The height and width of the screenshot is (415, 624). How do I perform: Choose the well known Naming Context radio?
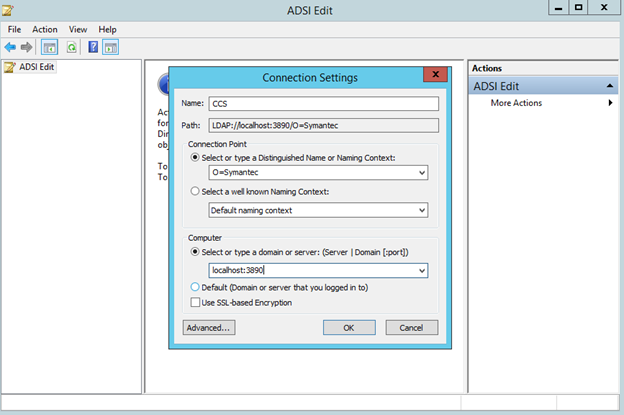tap(195, 191)
